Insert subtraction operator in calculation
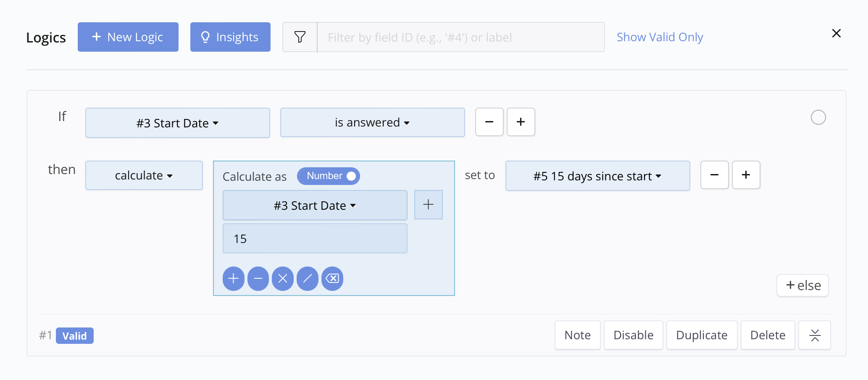 coord(258,278)
